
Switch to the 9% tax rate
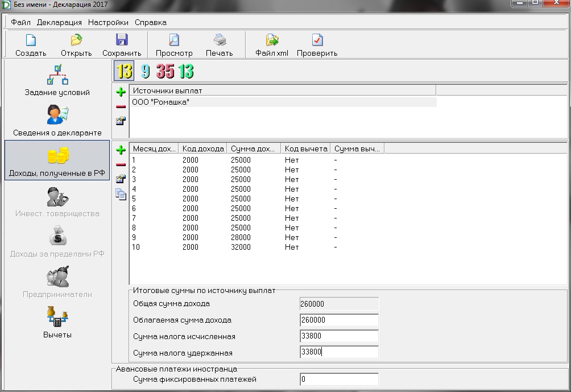pyautogui.click(x=146, y=71)
